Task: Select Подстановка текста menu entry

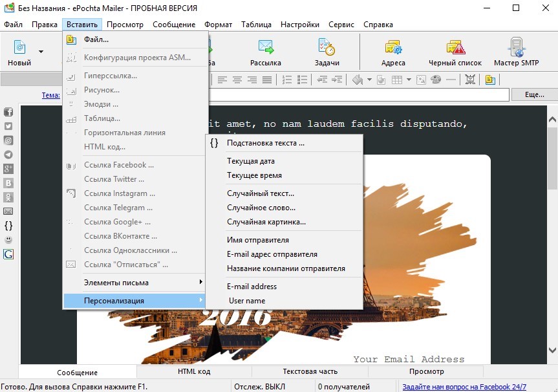Action: tap(265, 143)
